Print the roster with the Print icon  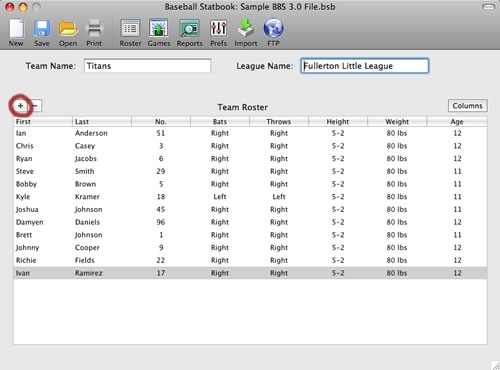point(94,33)
